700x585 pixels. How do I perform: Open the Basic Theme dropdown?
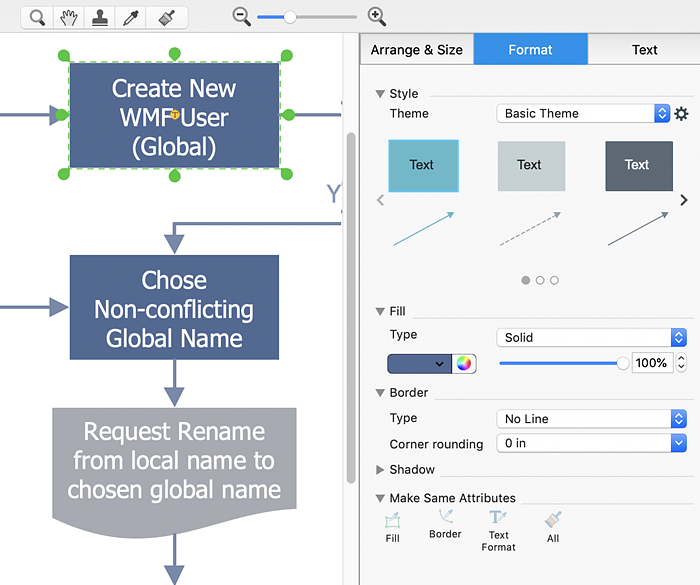[x=583, y=113]
